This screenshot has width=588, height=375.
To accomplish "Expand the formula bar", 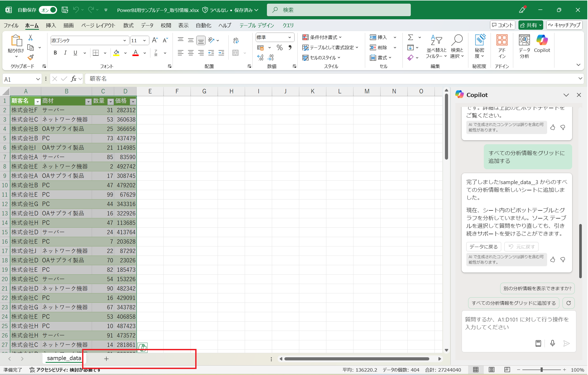I will pos(580,78).
